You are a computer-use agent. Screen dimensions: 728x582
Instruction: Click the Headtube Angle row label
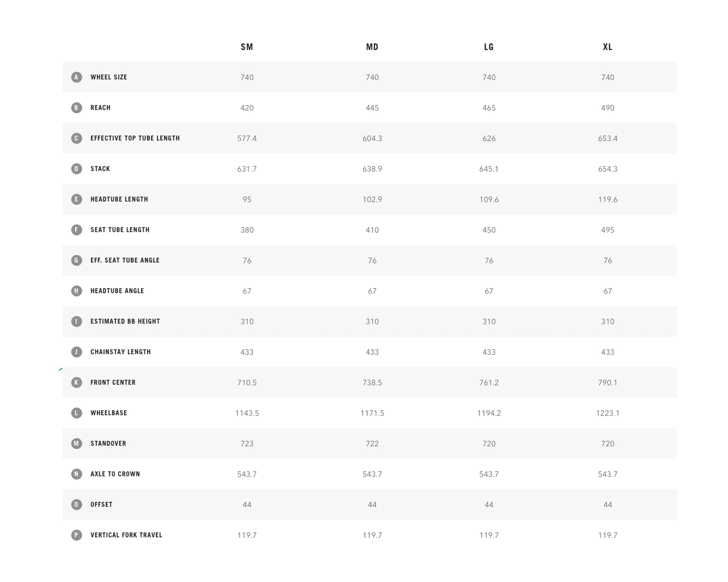click(117, 291)
